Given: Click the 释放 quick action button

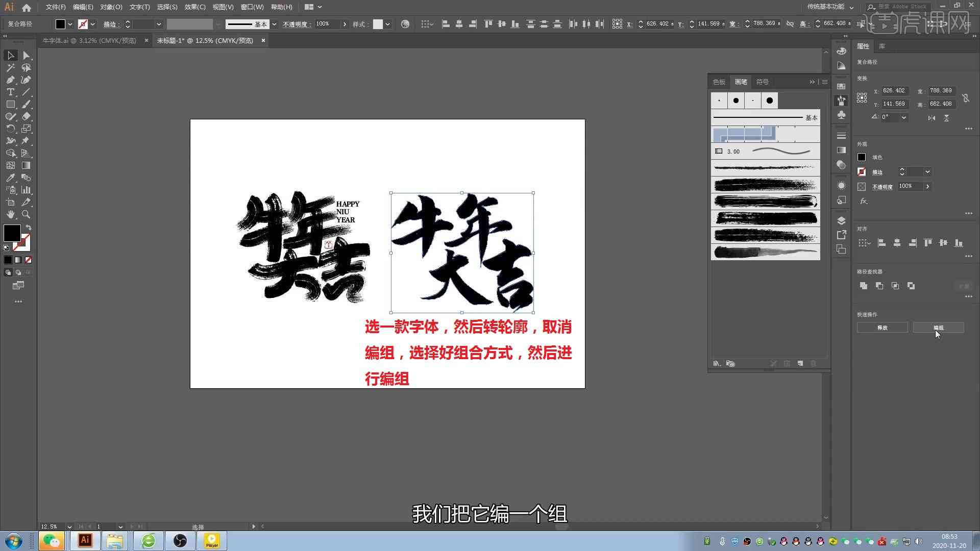Looking at the screenshot, I should tap(883, 328).
